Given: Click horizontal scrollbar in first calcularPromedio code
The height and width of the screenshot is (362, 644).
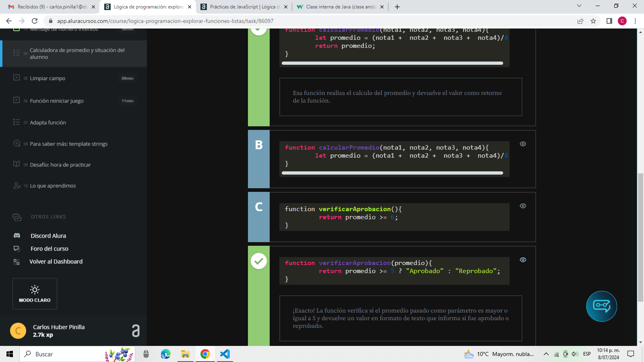Looking at the screenshot, I should pos(392,63).
